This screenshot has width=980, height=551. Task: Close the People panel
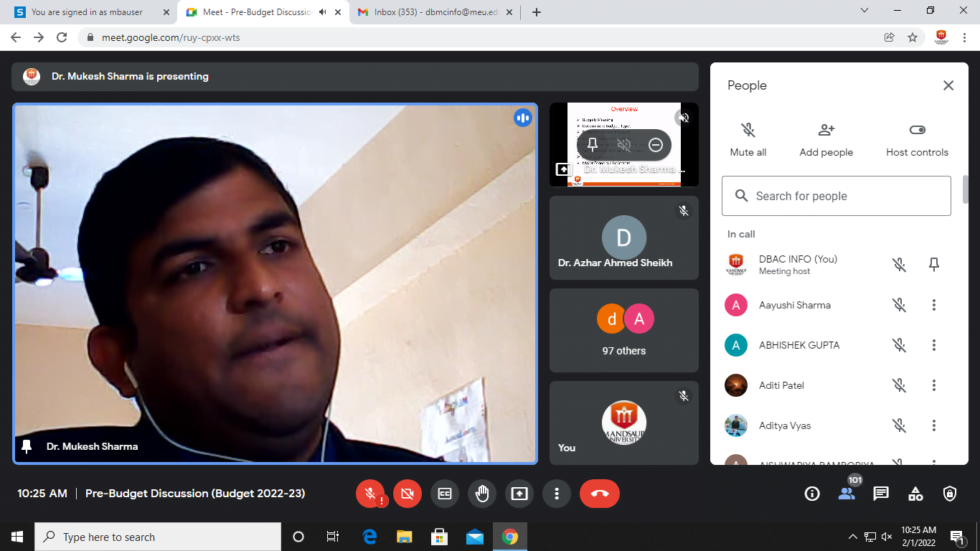click(948, 85)
